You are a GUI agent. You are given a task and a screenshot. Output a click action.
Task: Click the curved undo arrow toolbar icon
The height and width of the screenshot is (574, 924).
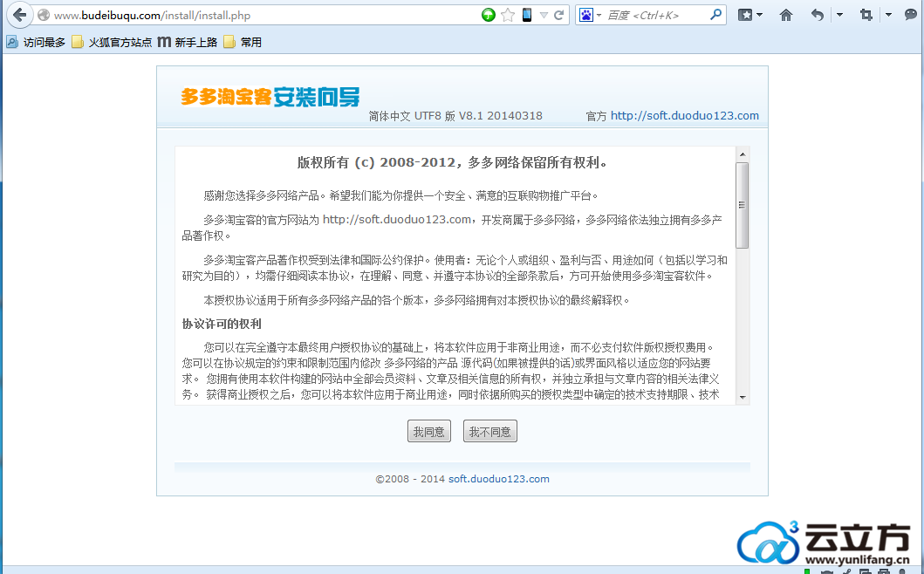[817, 15]
